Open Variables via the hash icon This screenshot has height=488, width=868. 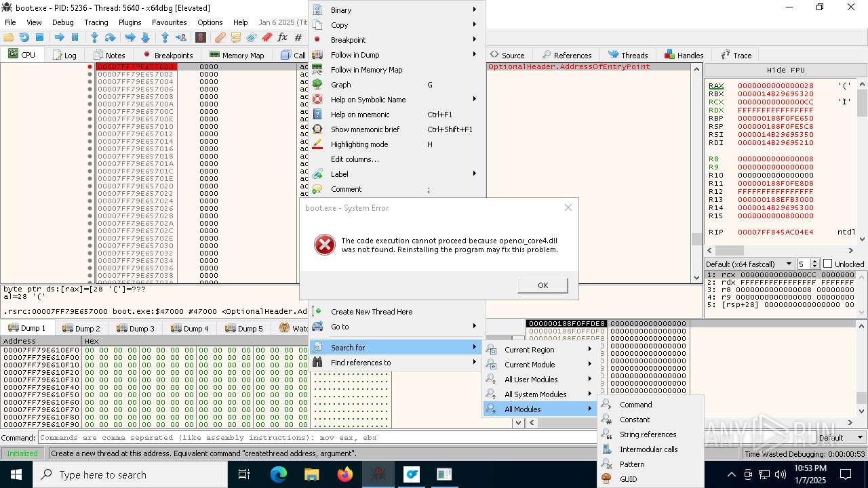point(298,37)
